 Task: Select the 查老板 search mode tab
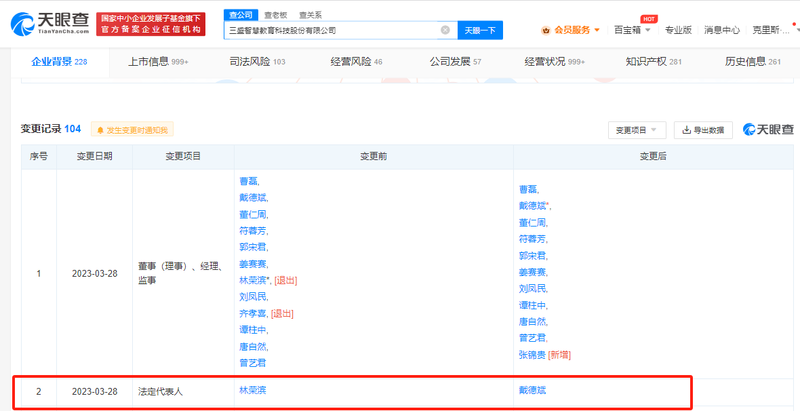pyautogui.click(x=274, y=15)
